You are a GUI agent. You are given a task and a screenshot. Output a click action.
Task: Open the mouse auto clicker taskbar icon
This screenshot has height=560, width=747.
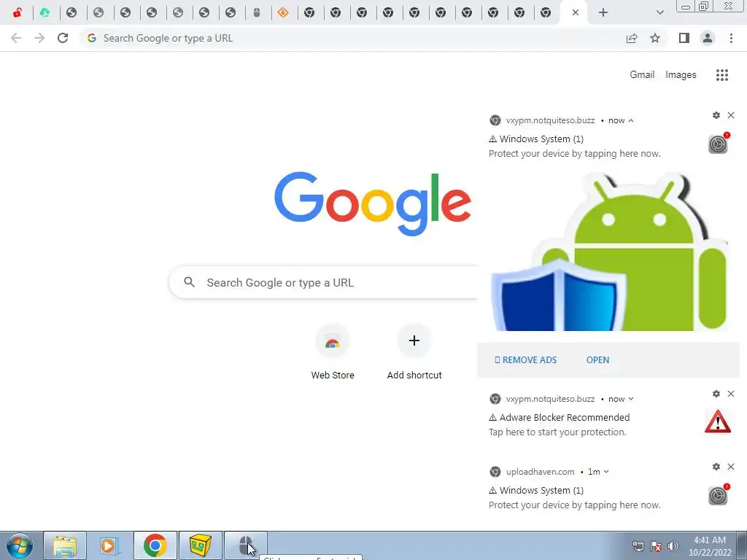tap(245, 545)
